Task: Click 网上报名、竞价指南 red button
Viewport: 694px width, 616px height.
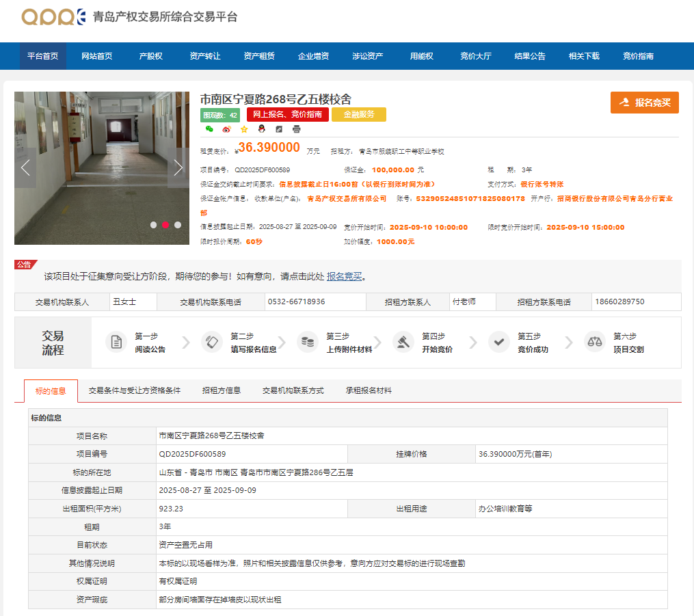Action: click(x=288, y=114)
